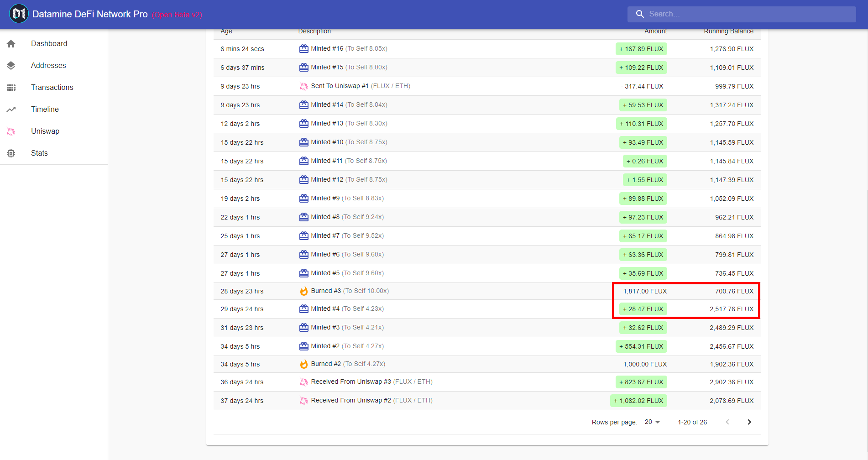Viewport: 868px width, 460px height.
Task: Click the mint icon for Minted #9
Action: pyautogui.click(x=303, y=199)
